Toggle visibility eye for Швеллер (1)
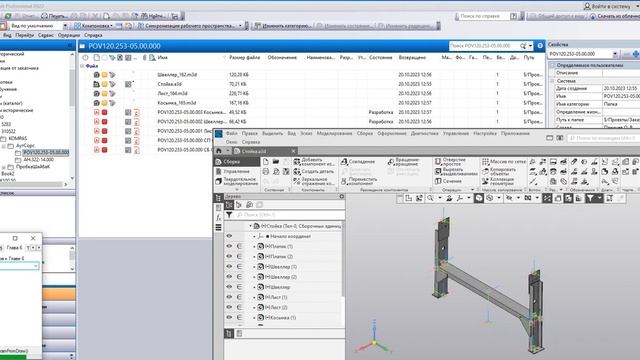Viewport: 640px width, 360px height. [x=229, y=267]
